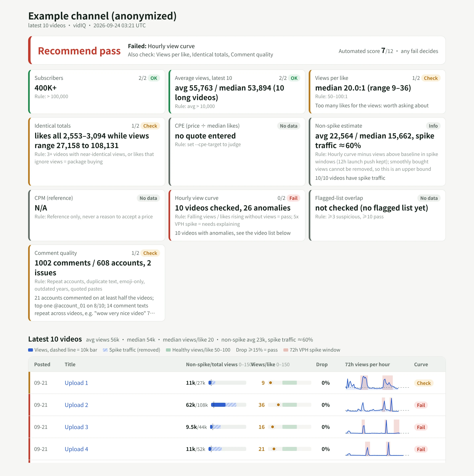474x476 pixels.
Task: Open the Upload 4 video link
Action: coord(76,449)
